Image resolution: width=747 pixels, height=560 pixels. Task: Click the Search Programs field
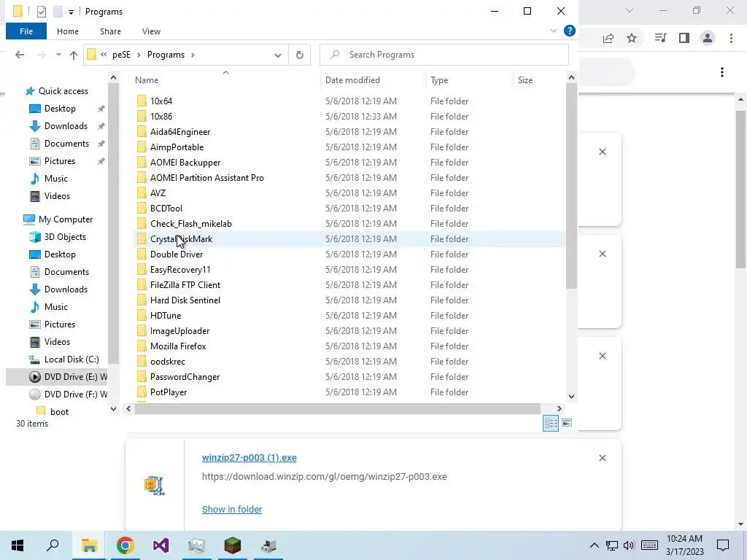pos(444,55)
